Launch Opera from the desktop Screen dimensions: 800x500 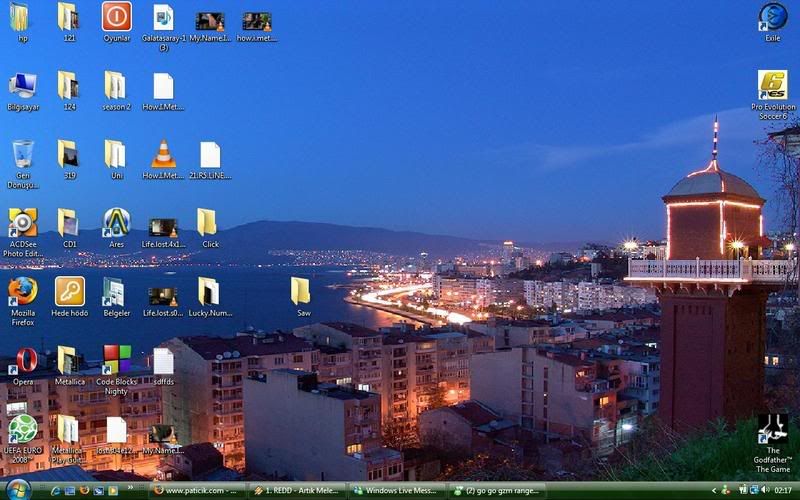pyautogui.click(x=22, y=360)
